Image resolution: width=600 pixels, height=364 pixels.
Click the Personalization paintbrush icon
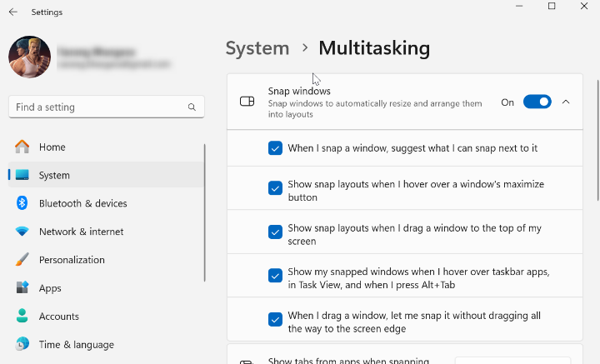click(x=22, y=259)
